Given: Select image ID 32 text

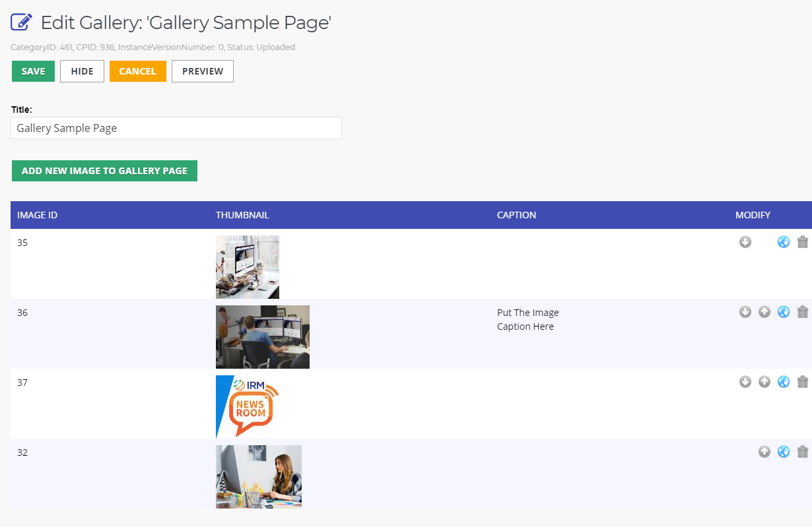Looking at the screenshot, I should [22, 452].
